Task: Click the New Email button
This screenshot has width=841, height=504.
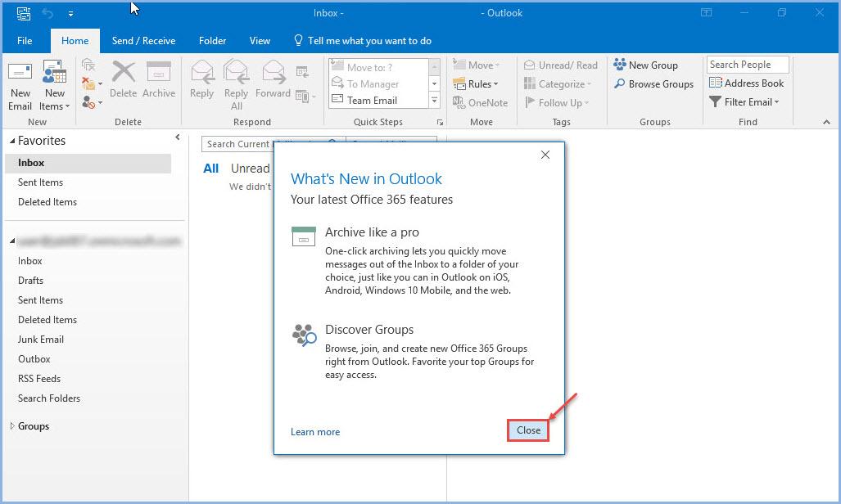Action: (x=20, y=86)
